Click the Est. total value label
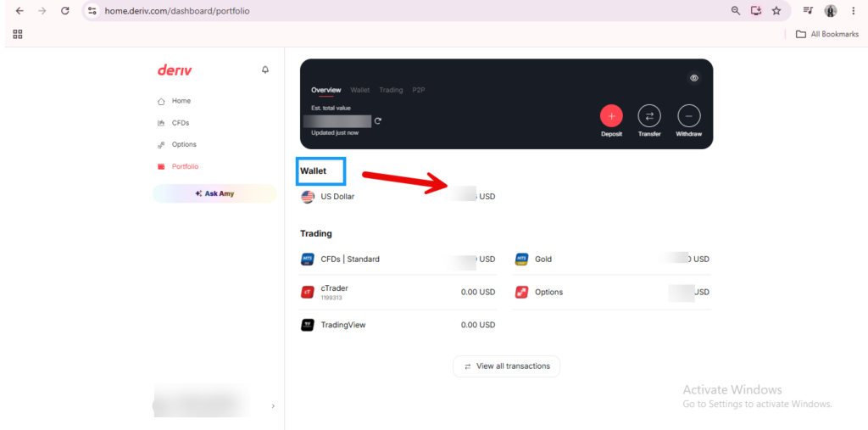This screenshot has height=430, width=868. (331, 108)
